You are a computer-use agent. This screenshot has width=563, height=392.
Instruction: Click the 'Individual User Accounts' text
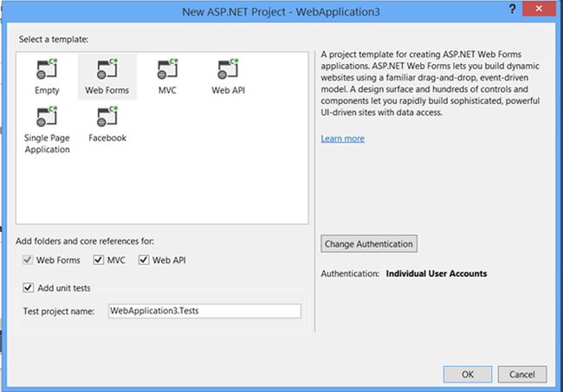pos(437,273)
